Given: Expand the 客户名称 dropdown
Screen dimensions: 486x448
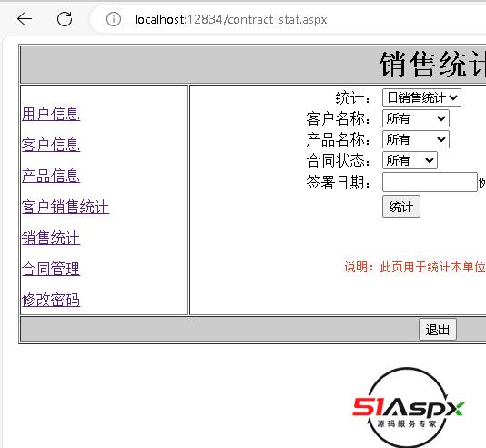Looking at the screenshot, I should pos(416,118).
